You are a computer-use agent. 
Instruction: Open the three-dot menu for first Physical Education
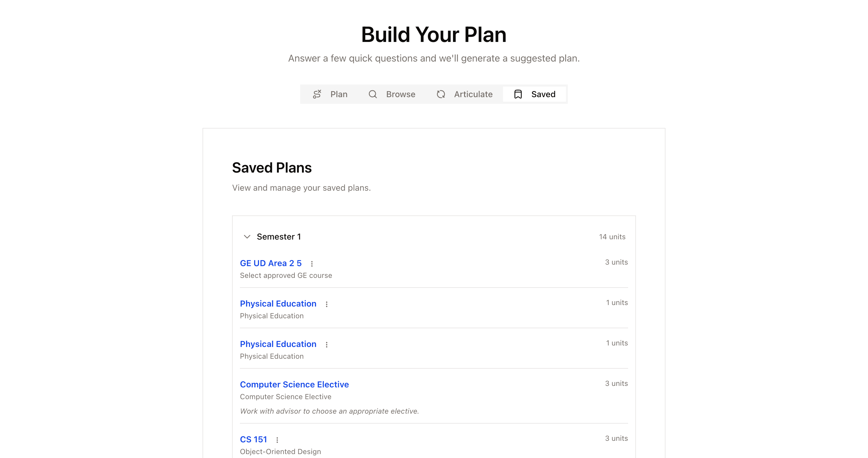coord(326,304)
